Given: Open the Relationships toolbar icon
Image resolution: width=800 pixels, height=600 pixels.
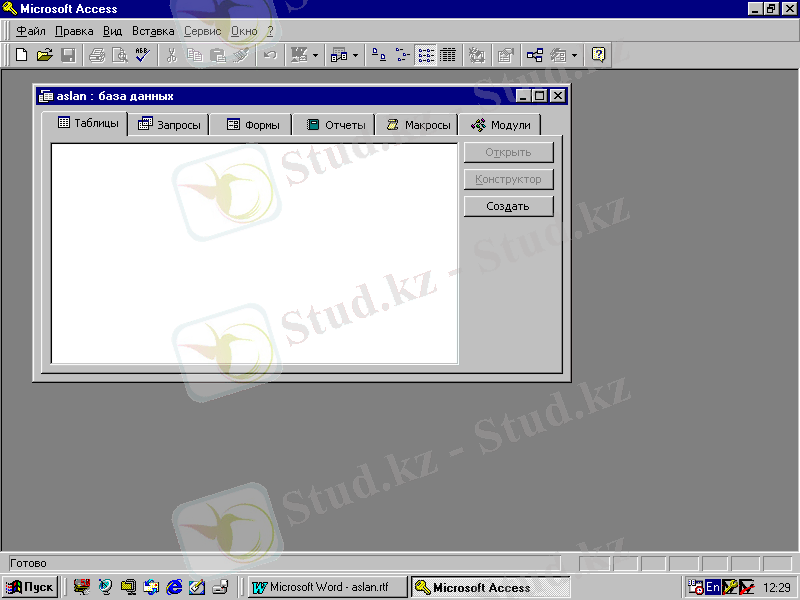Looking at the screenshot, I should [x=534, y=55].
